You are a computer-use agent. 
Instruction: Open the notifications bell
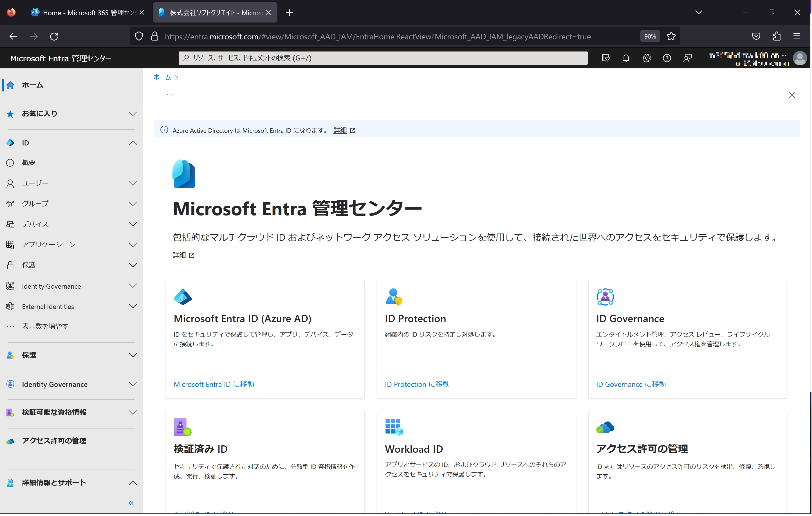626,58
